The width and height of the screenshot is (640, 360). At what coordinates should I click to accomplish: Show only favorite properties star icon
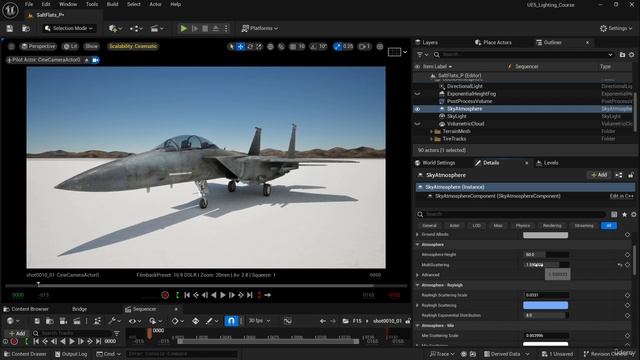coord(624,214)
